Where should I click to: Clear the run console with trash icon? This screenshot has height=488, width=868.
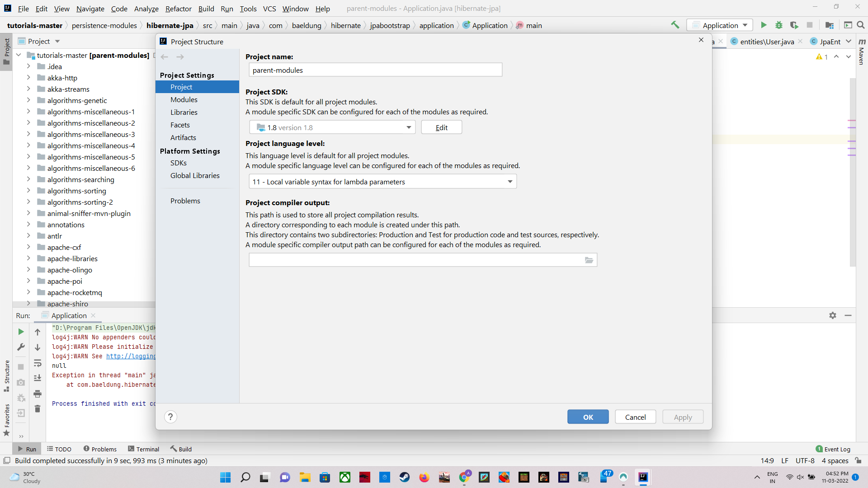pyautogui.click(x=38, y=408)
